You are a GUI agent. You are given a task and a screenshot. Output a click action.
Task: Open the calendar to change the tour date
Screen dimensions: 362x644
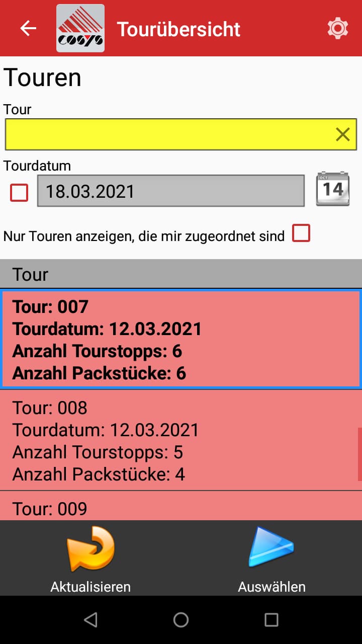point(333,189)
